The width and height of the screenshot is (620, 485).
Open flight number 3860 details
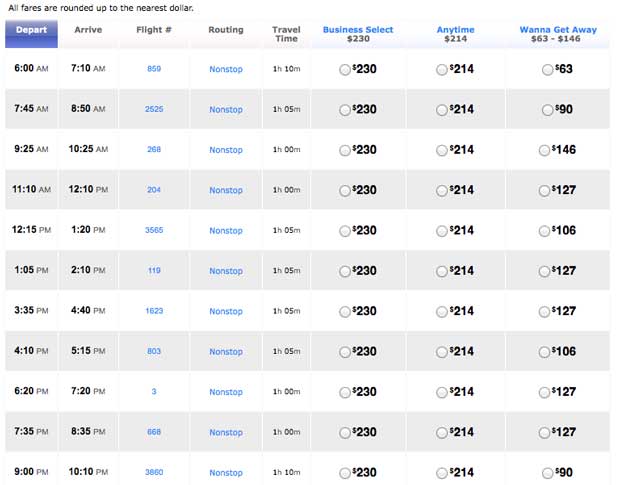tap(154, 472)
